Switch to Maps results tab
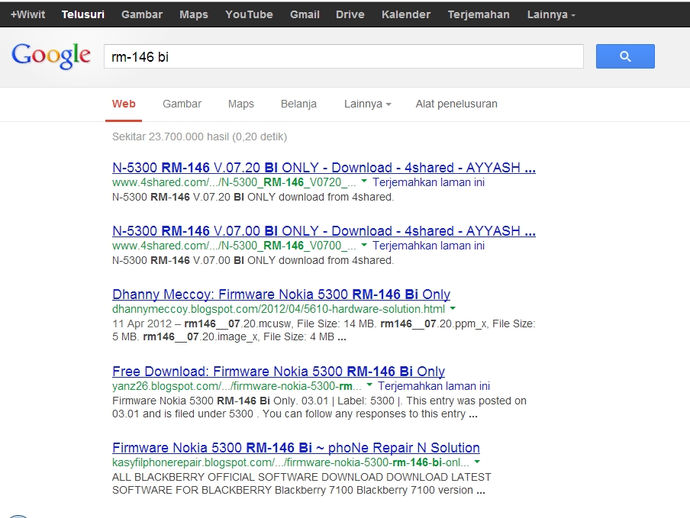This screenshot has width=690, height=518. (x=241, y=104)
